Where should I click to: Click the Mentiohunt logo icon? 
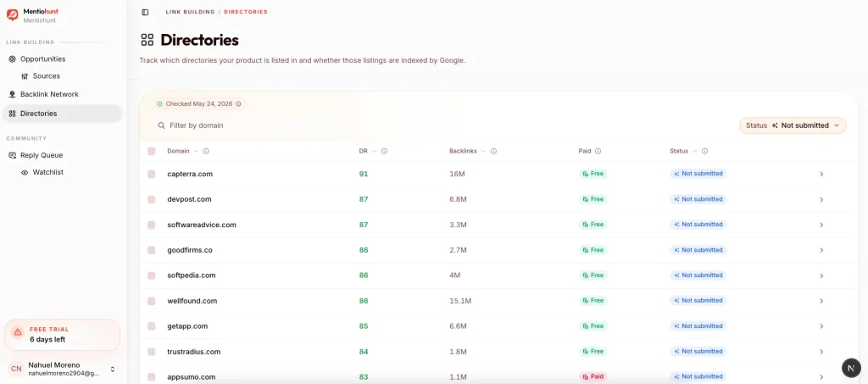click(12, 15)
